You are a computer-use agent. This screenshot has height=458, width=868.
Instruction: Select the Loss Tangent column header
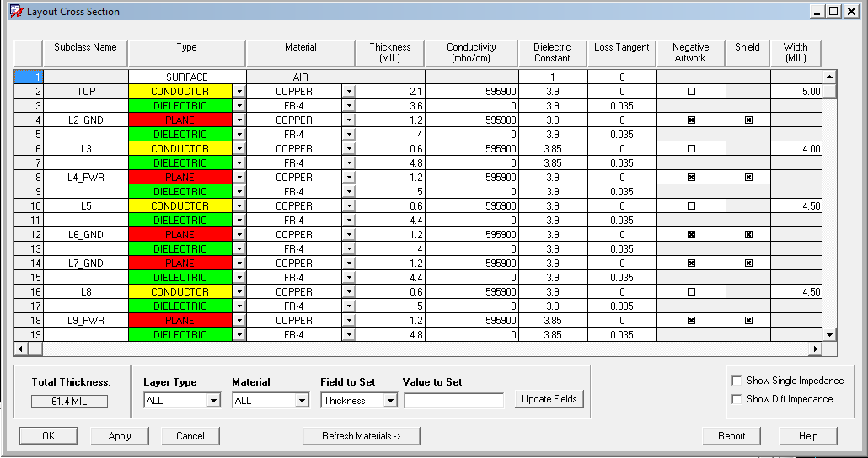(622, 53)
